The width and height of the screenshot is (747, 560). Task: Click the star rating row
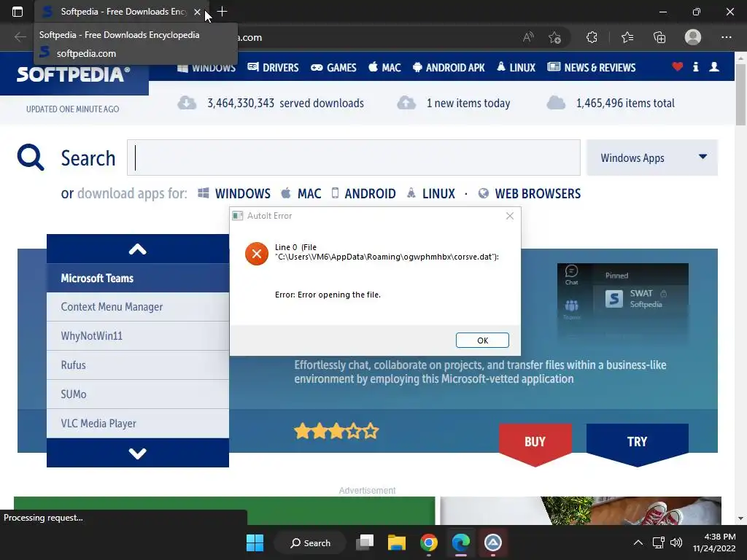336,432
